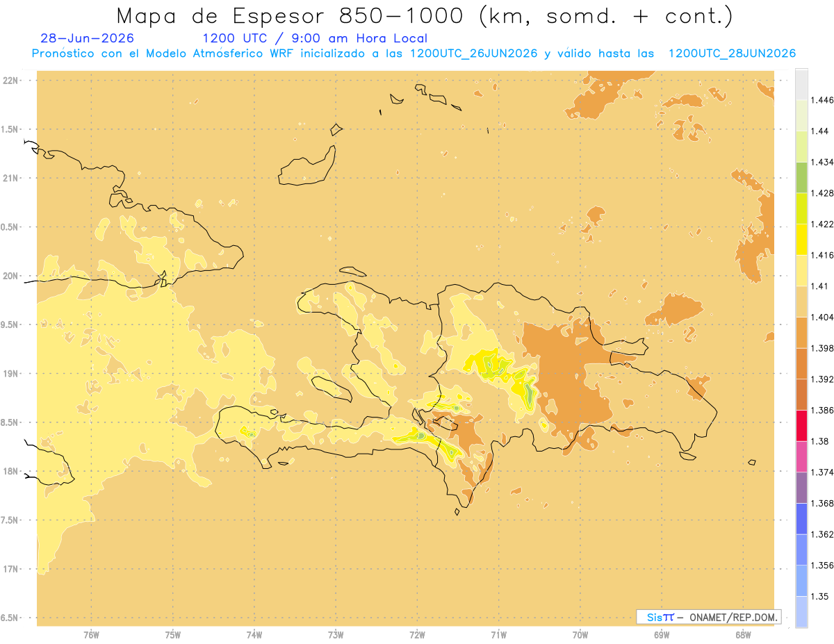Click the '1.404' color scale value
The height and width of the screenshot is (644, 834).
click(822, 317)
